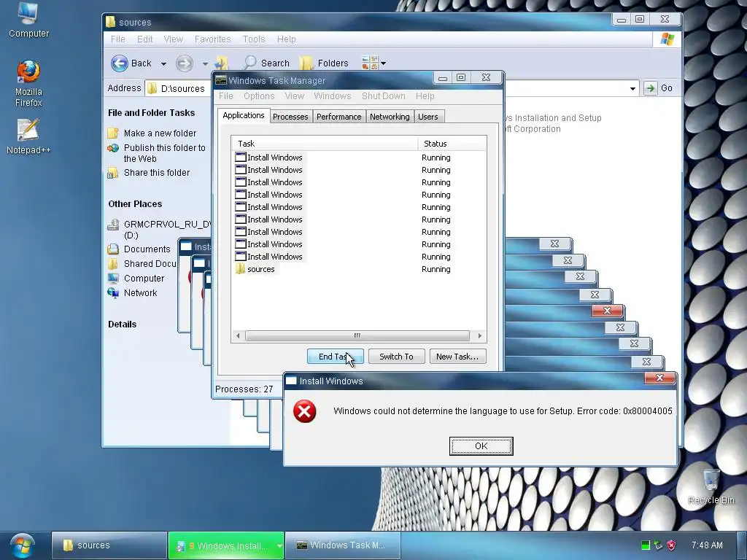Toggle the Folders pane in sources window

click(325, 63)
